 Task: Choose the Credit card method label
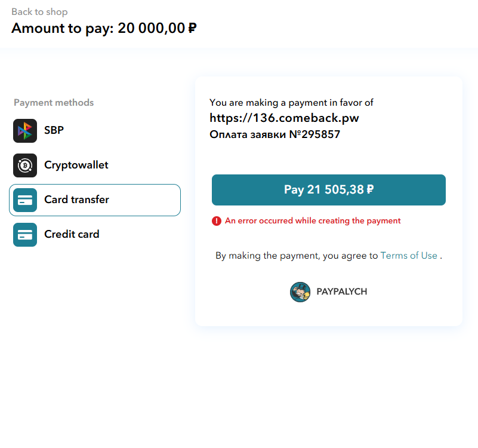(72, 234)
